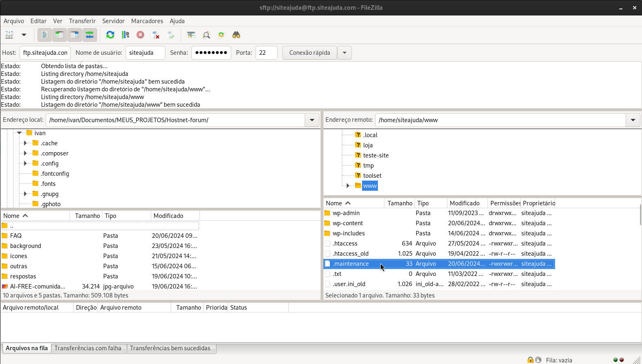Toggle synchronized browsing
This screenshot has height=364, width=642.
pyautogui.click(x=221, y=35)
